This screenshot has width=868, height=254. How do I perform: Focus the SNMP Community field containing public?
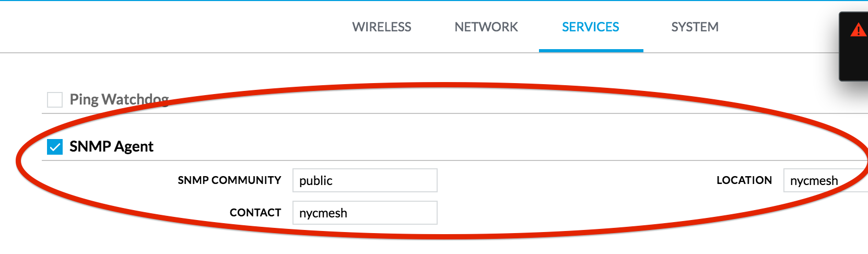365,180
